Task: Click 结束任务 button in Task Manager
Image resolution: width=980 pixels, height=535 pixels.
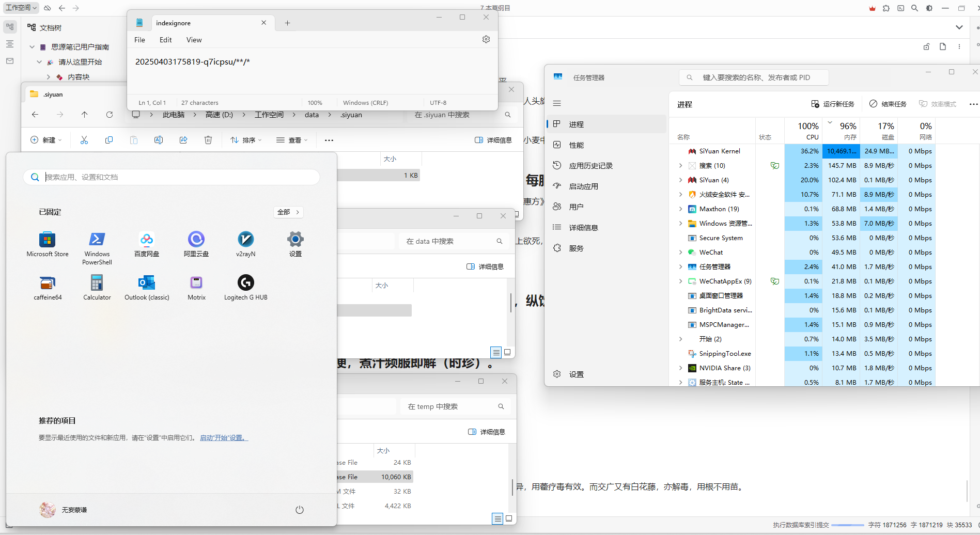Action: click(888, 104)
